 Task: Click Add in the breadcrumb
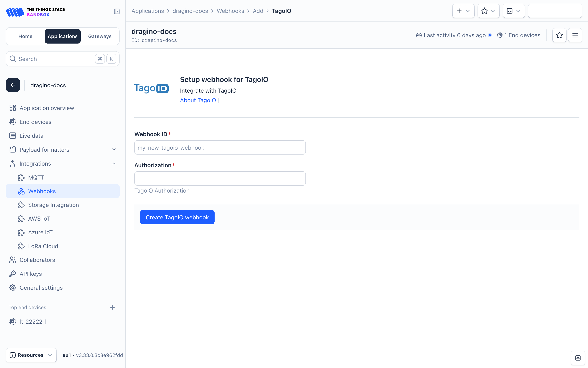click(x=258, y=11)
